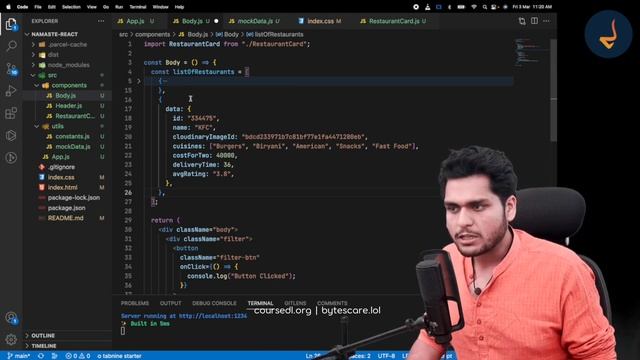Click synchronize changes icon in status bar
640x360 pixels.
tap(41, 356)
